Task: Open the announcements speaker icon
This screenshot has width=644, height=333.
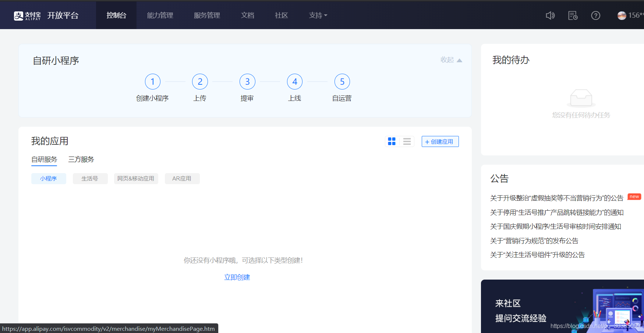Action: (550, 15)
